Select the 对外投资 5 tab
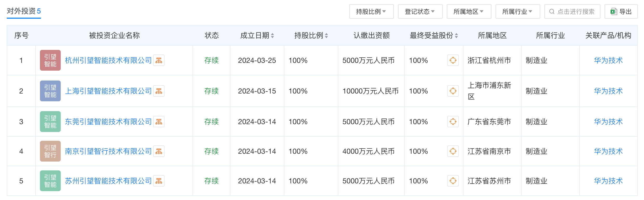 coord(24,11)
